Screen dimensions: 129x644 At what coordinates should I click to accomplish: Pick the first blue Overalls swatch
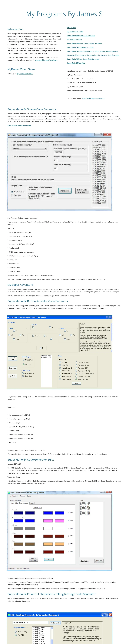coord(18,513)
